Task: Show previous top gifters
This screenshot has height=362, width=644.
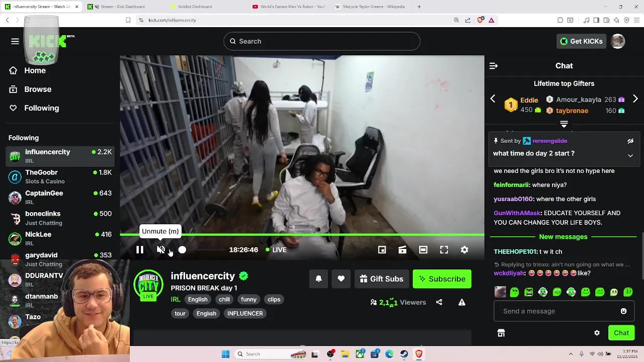Action: [x=493, y=99]
